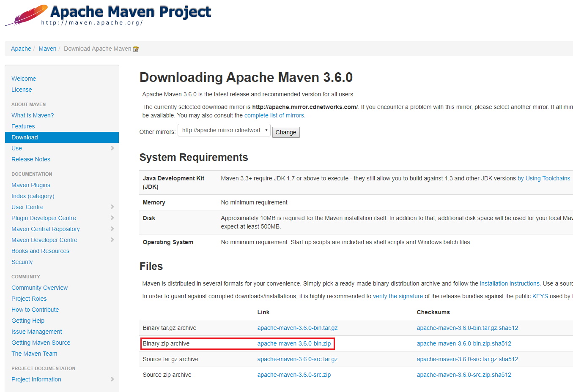Expand Project Information submenu arrow
Image resolution: width=573 pixels, height=392 pixels.
coord(112,379)
